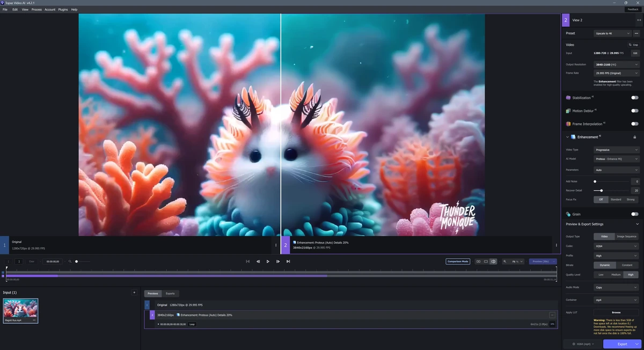The image size is (644, 350).
Task: Click the Crop button
Action: click(x=633, y=45)
